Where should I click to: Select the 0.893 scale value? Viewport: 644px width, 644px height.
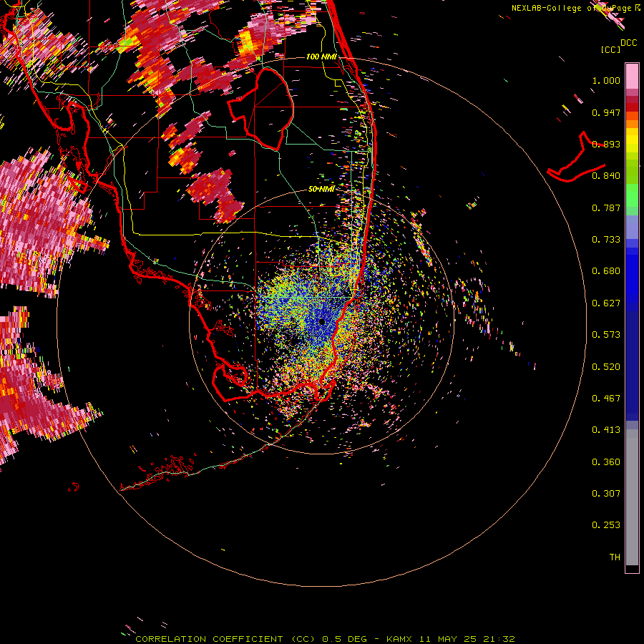coord(606,144)
